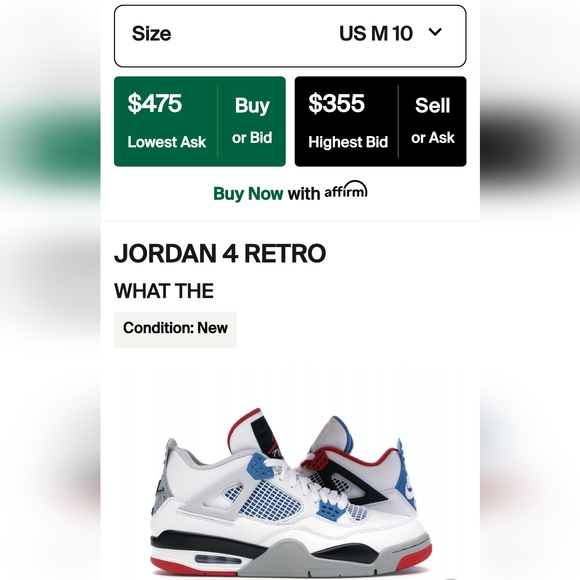580x580 pixels.
Task: Click the Size label text
Action: [x=151, y=33]
